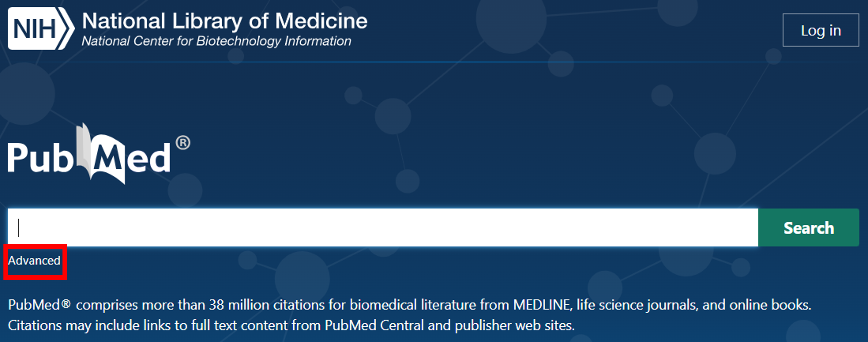Open the Log in button
The width and height of the screenshot is (868, 342).
click(x=820, y=30)
